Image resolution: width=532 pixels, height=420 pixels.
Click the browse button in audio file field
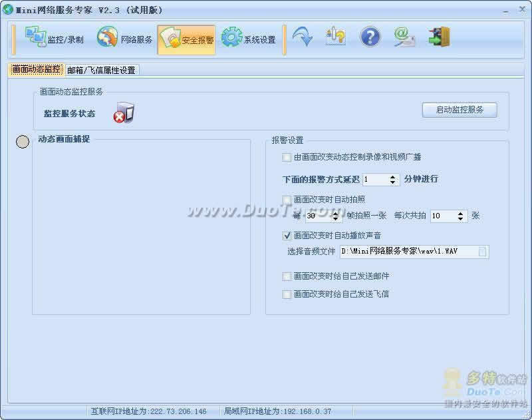click(x=483, y=252)
